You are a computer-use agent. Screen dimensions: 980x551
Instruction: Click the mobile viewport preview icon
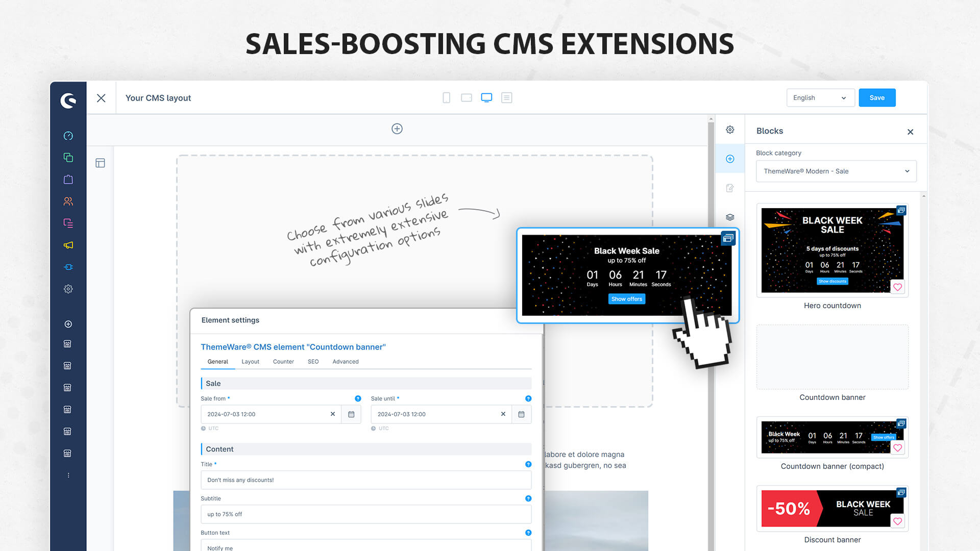coord(446,97)
